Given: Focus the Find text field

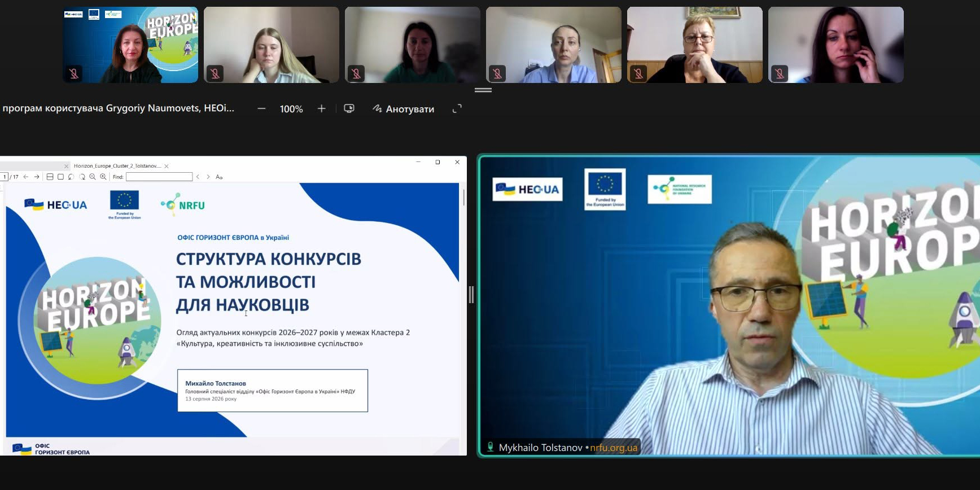Looking at the screenshot, I should point(159,177).
